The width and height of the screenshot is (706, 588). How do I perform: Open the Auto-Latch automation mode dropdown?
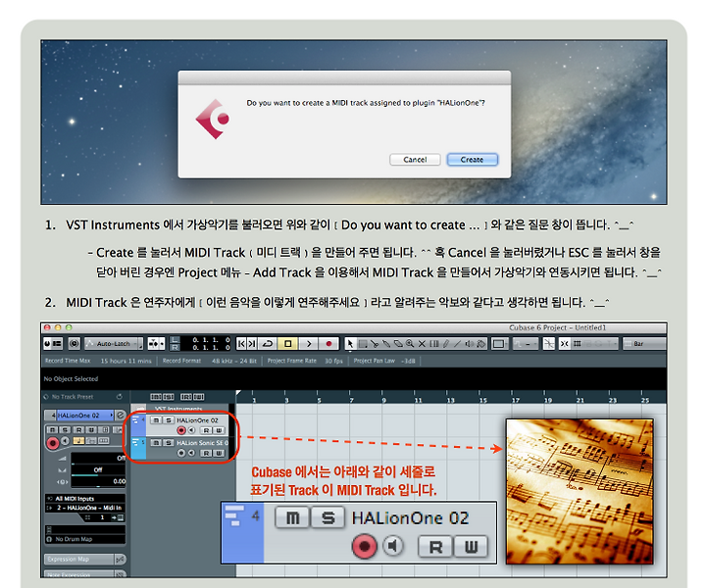(x=114, y=344)
